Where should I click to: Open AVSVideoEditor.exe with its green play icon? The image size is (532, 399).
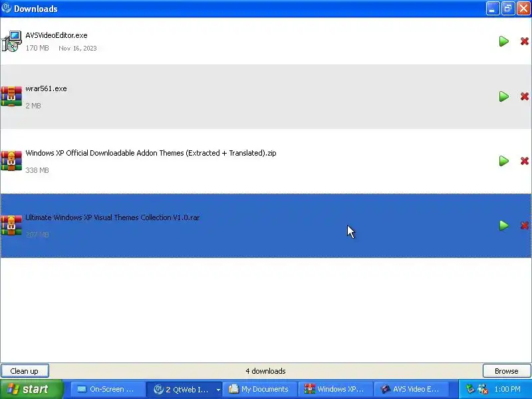pos(504,41)
